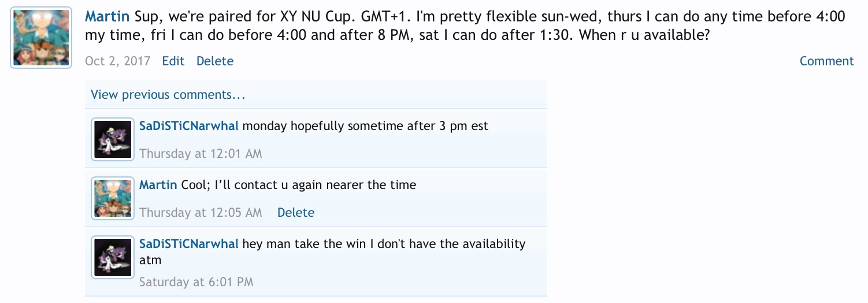868x303 pixels.
Task: Click the Saturday at 6:01 PM timestamp
Action: click(196, 282)
